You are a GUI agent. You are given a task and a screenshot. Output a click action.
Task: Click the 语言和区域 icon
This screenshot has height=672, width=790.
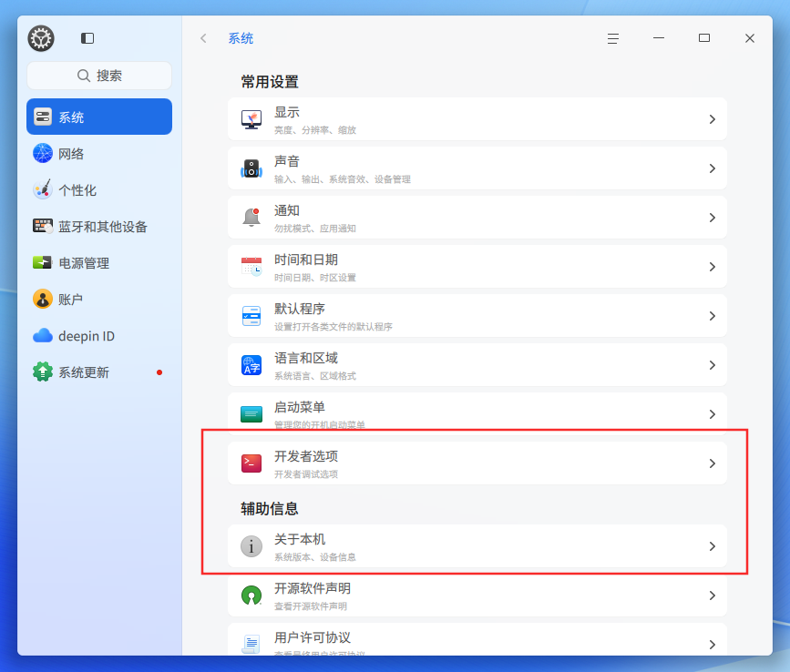(x=251, y=365)
